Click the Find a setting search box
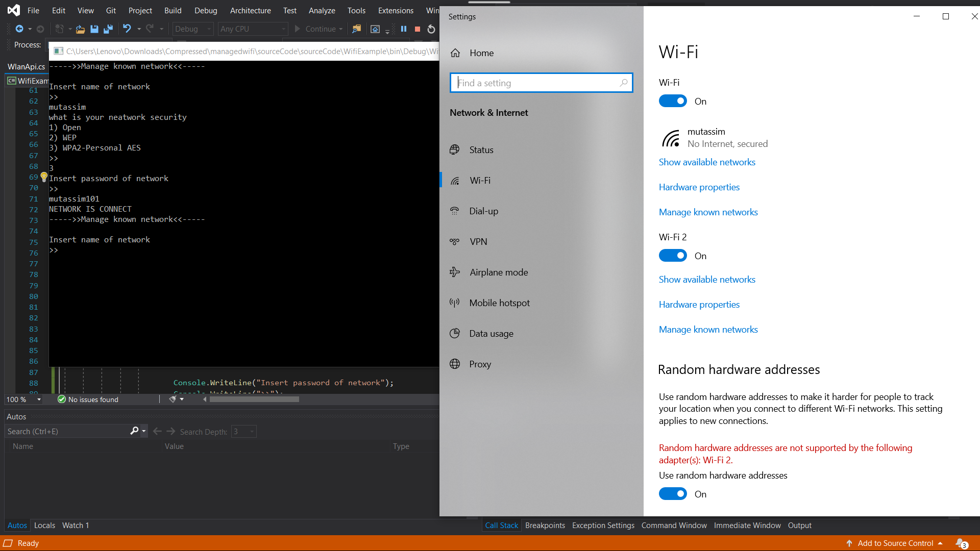 pyautogui.click(x=541, y=83)
